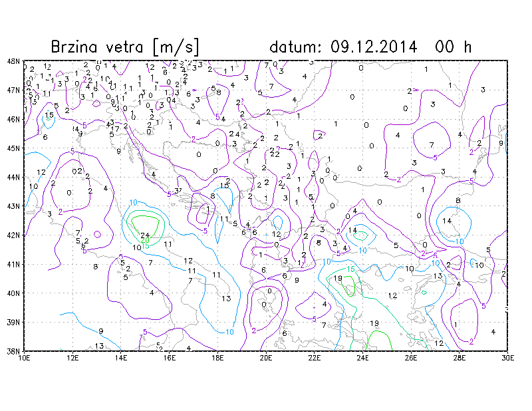Click the '46N' latitude axis label
532x411 pixels.
click(x=13, y=119)
